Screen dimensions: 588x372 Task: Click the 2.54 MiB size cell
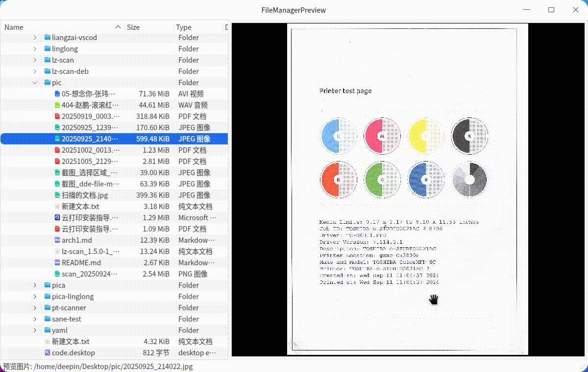pos(156,274)
